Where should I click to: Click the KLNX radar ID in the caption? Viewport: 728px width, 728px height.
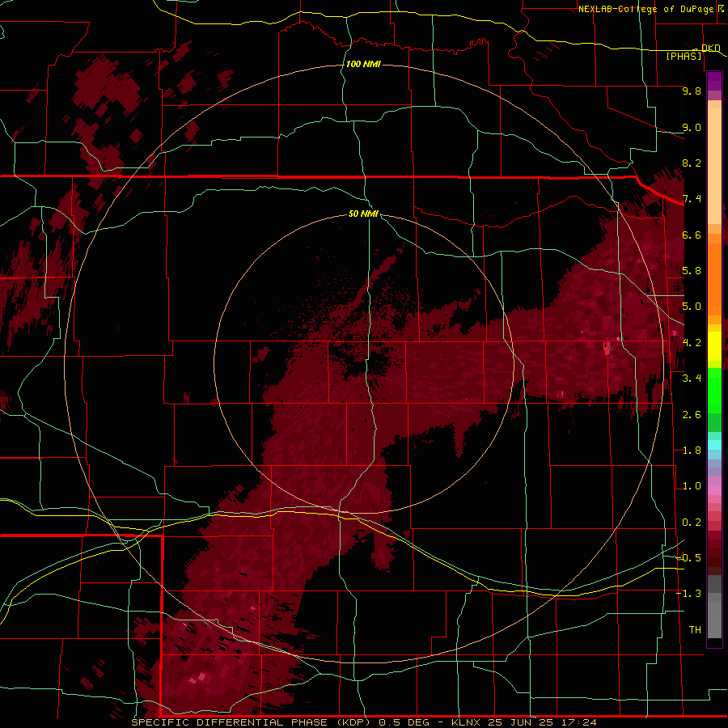[x=467, y=722]
